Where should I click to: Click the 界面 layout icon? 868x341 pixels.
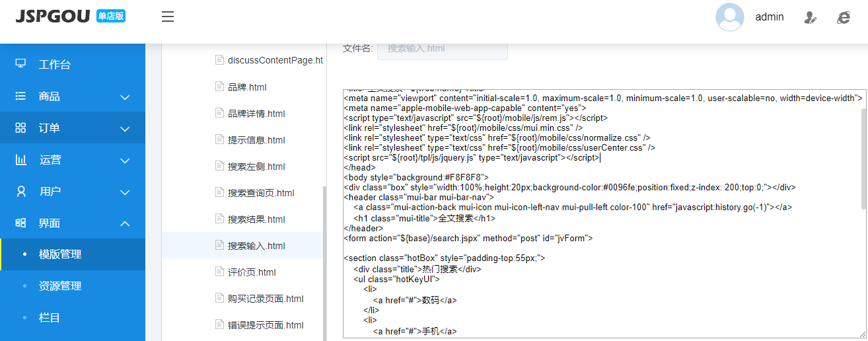tap(20, 223)
